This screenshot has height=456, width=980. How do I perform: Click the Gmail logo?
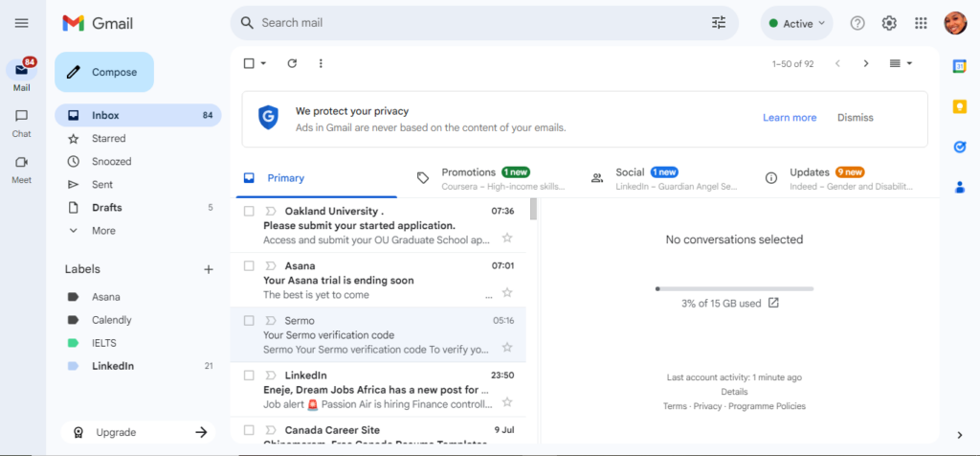click(98, 23)
